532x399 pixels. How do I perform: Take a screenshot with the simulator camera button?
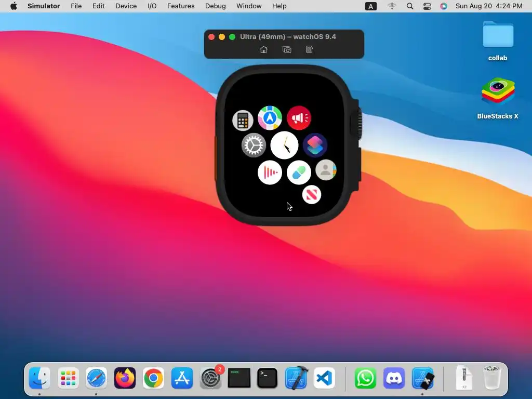287,50
